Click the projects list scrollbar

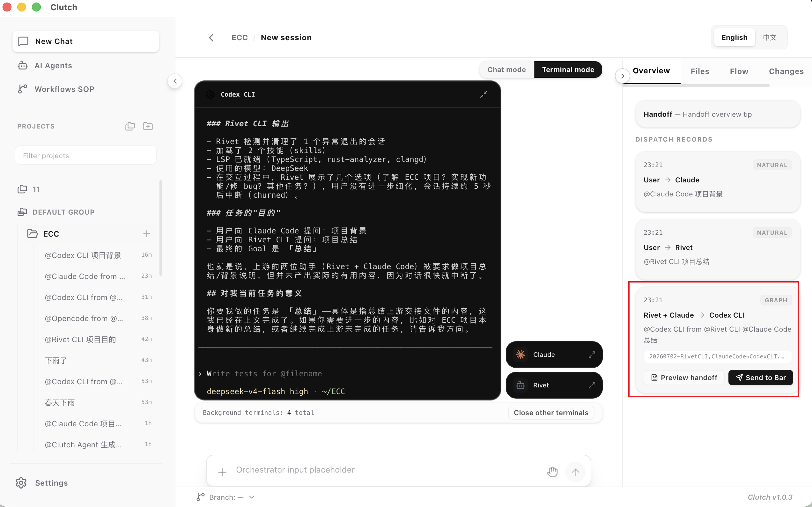click(x=161, y=228)
